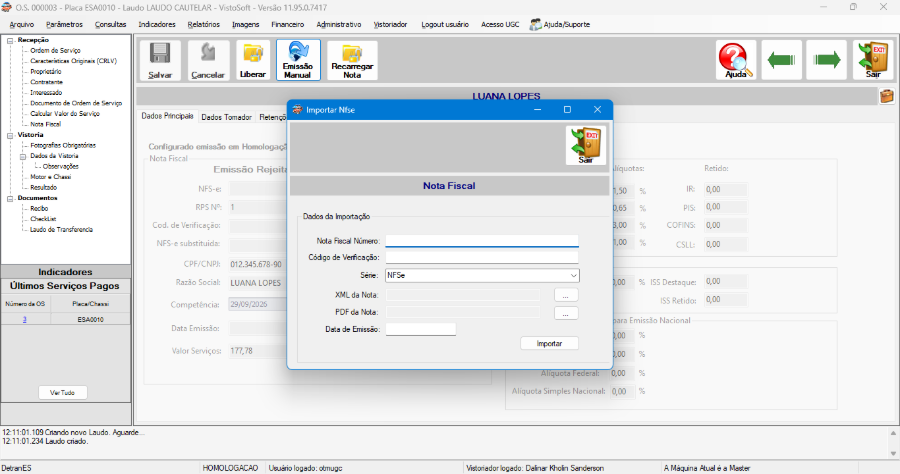
Task: Select Interessado tree item
Action: (x=46, y=92)
